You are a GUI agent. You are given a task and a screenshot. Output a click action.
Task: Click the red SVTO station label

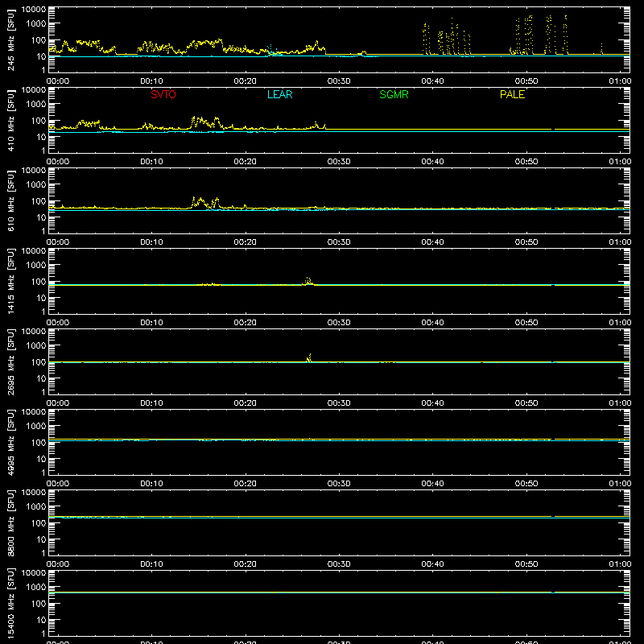163,94
